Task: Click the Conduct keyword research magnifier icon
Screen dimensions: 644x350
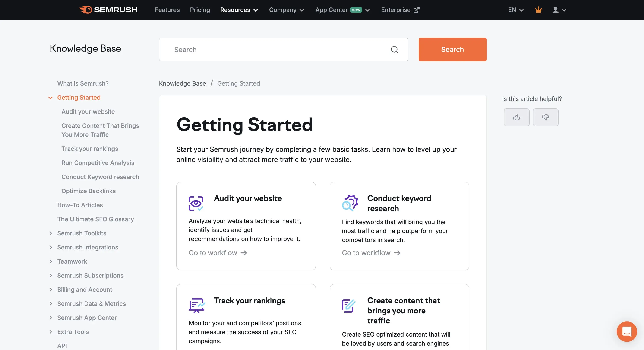Action: 350,203
